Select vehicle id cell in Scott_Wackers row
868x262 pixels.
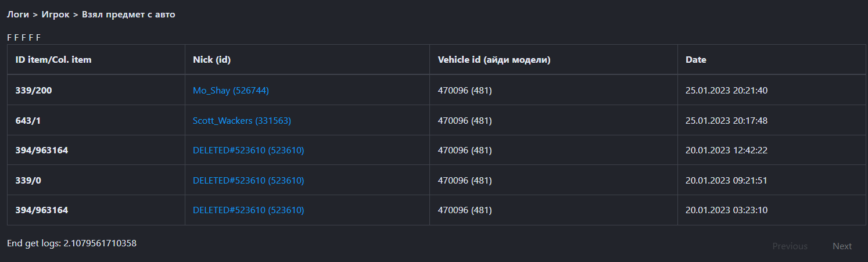coord(465,121)
